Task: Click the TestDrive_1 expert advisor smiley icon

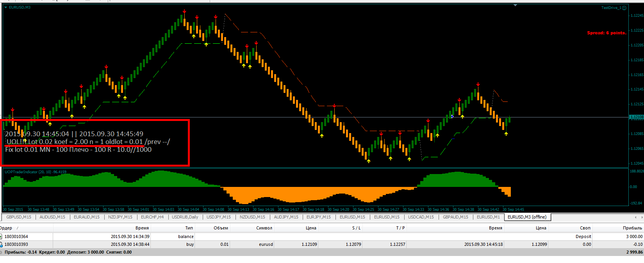Action: pos(624,8)
